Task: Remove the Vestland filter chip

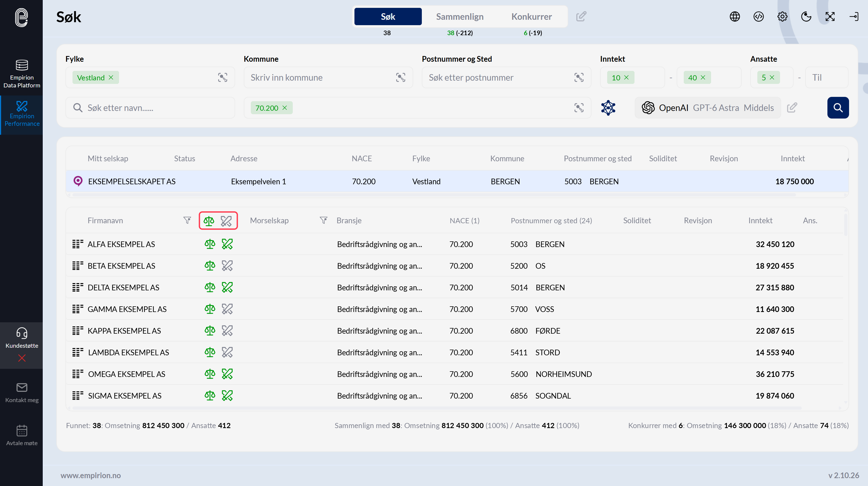Action: pyautogui.click(x=111, y=77)
